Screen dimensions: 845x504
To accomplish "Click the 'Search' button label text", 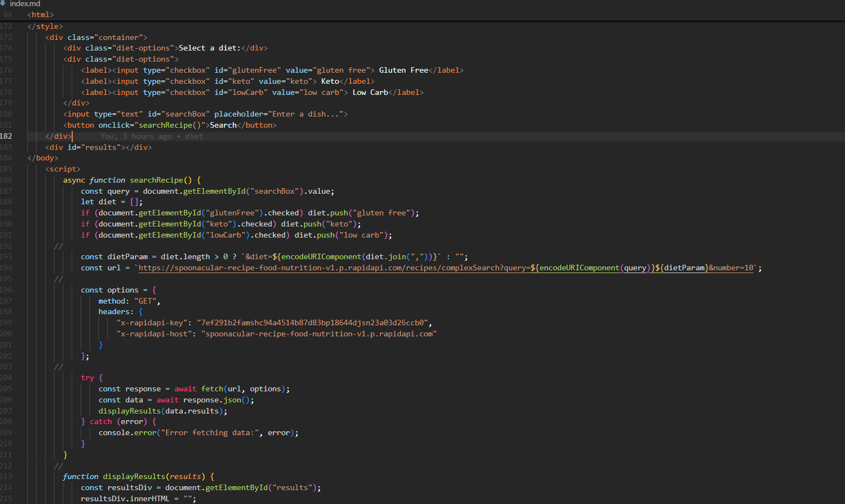I will tap(223, 125).
